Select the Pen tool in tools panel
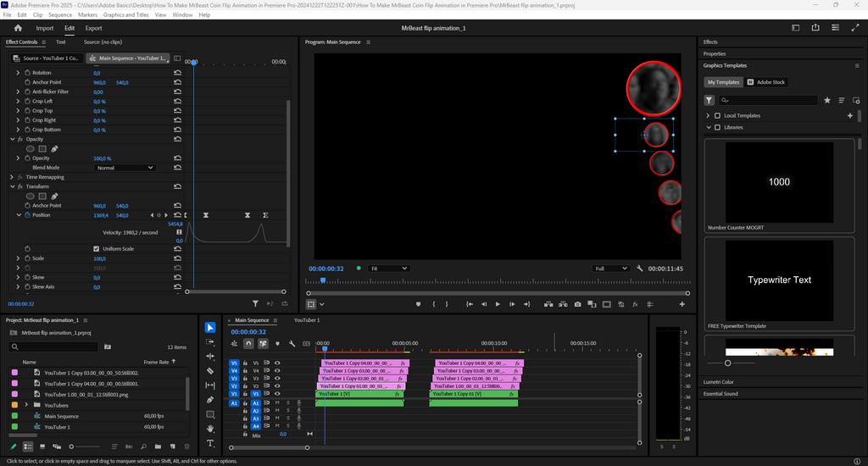868x466 pixels. (210, 400)
